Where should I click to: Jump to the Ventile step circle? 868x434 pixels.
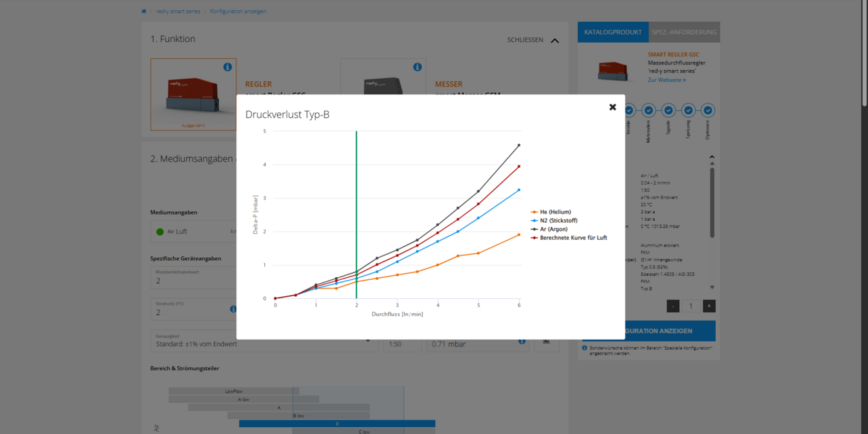pyautogui.click(x=629, y=110)
